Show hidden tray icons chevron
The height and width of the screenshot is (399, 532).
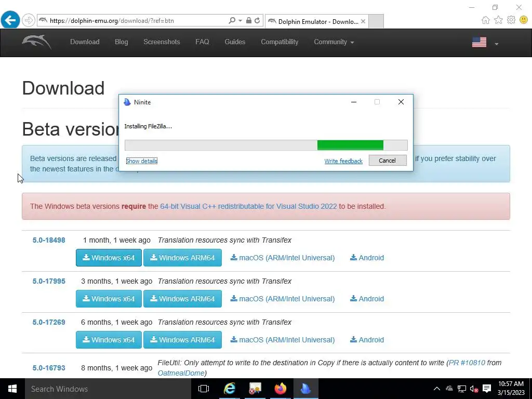coord(437,389)
